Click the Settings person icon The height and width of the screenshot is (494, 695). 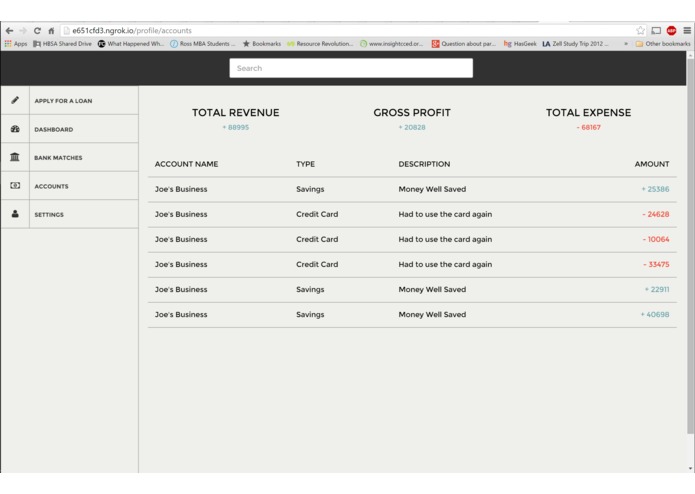pos(15,214)
